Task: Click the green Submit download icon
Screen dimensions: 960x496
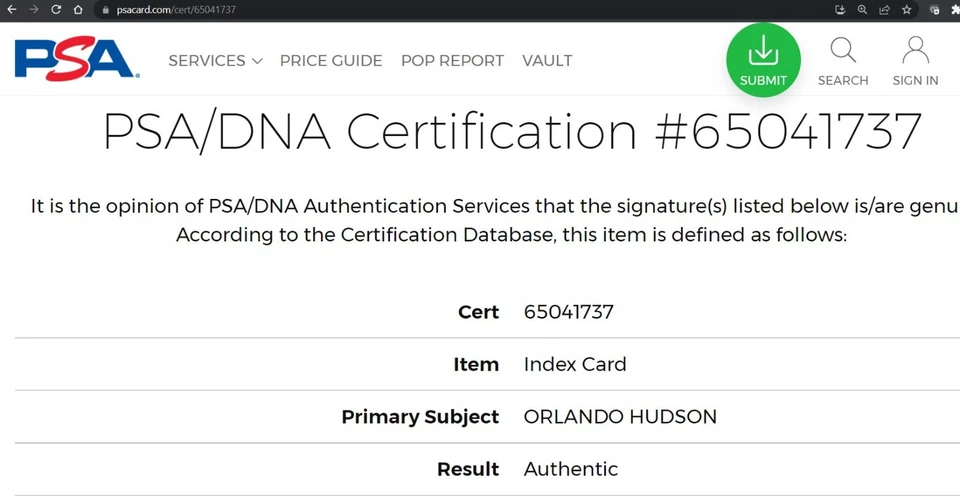Action: point(763,50)
